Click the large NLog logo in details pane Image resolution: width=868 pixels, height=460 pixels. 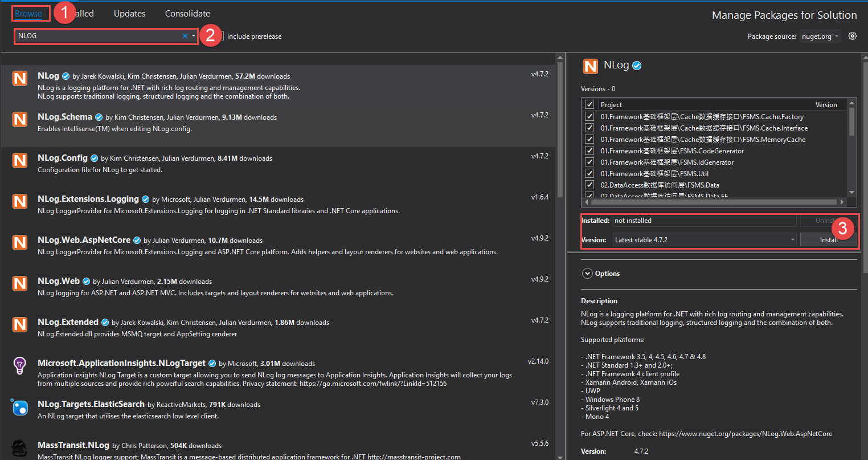tap(591, 66)
